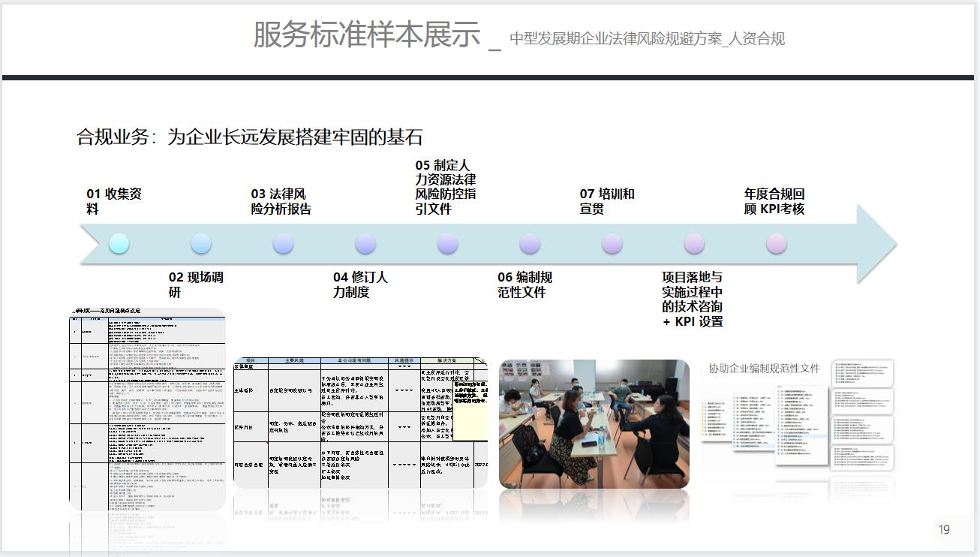This screenshot has height=557, width=980.
Task: Select the label 年度合规回顾 KPI考核
Action: 774,201
